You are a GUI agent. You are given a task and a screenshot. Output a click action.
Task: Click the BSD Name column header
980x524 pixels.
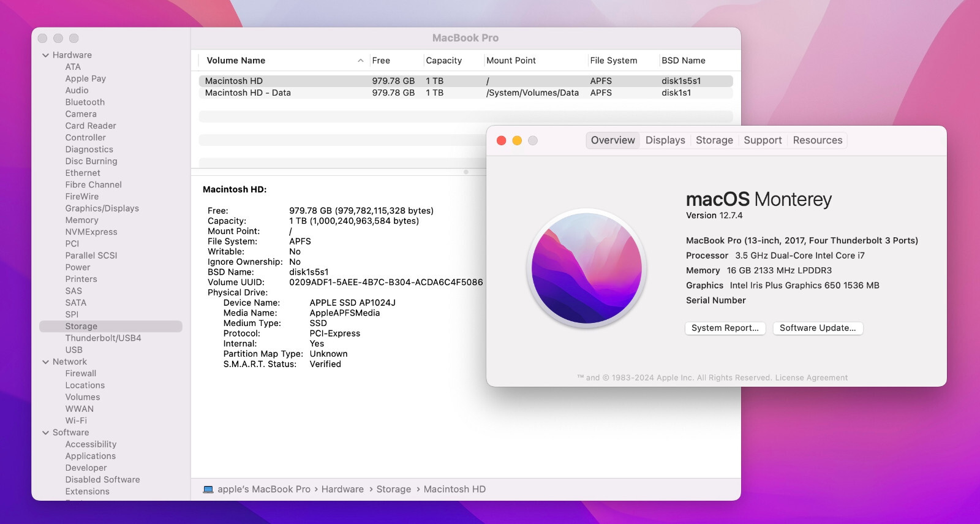684,61
